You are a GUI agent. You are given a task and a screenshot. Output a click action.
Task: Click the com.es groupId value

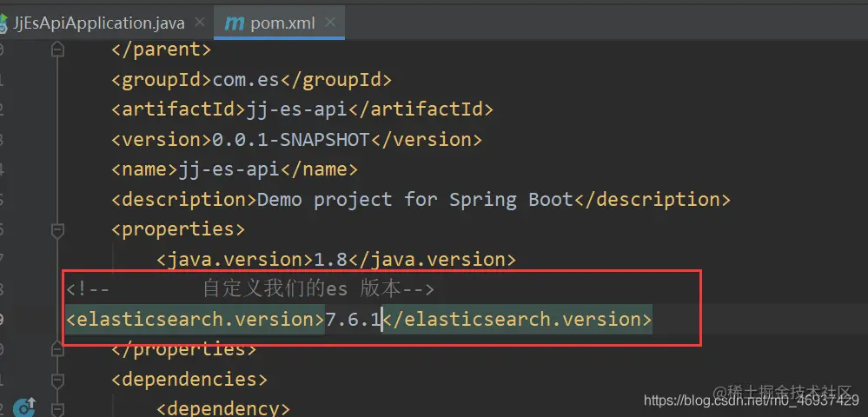pyautogui.click(x=247, y=80)
